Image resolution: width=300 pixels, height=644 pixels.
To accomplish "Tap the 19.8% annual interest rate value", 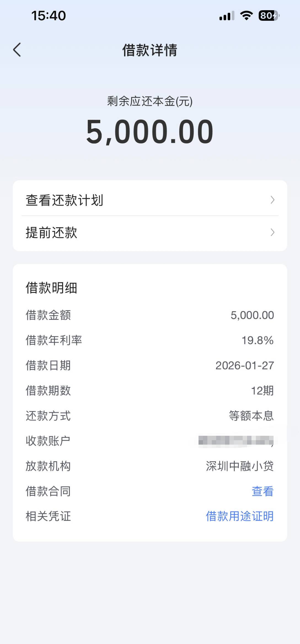I will (x=258, y=340).
